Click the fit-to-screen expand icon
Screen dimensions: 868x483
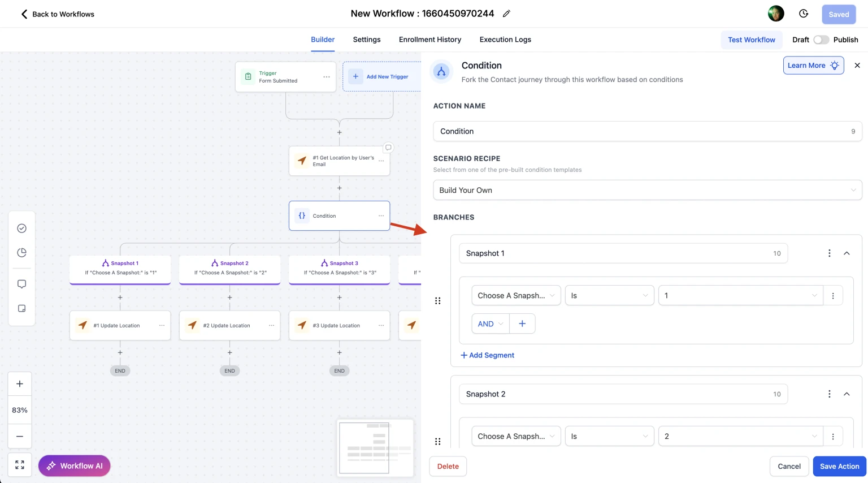20,465
